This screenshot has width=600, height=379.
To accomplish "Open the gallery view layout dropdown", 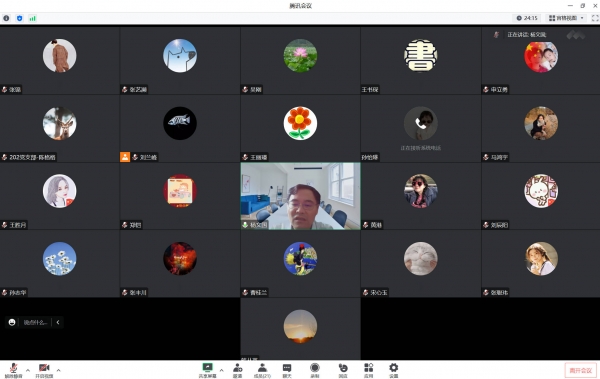I will [x=566, y=18].
